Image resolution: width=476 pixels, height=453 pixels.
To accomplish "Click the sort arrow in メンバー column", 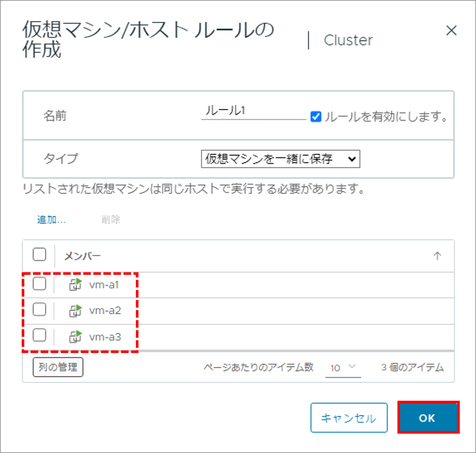I will point(437,256).
